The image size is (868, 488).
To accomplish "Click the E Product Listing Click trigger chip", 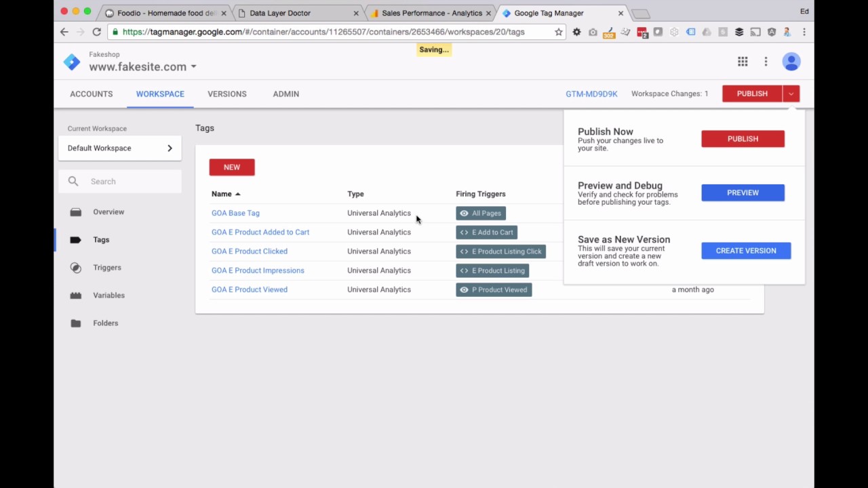I will (x=501, y=251).
